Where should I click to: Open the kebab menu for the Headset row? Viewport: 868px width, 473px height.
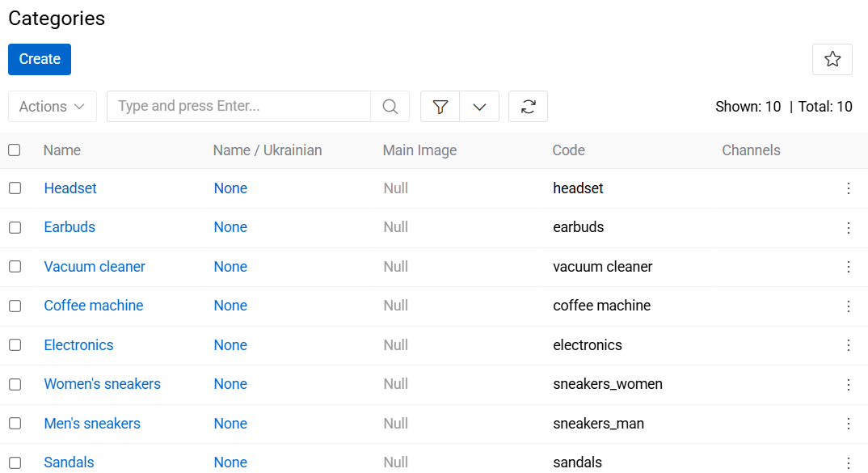(x=849, y=188)
